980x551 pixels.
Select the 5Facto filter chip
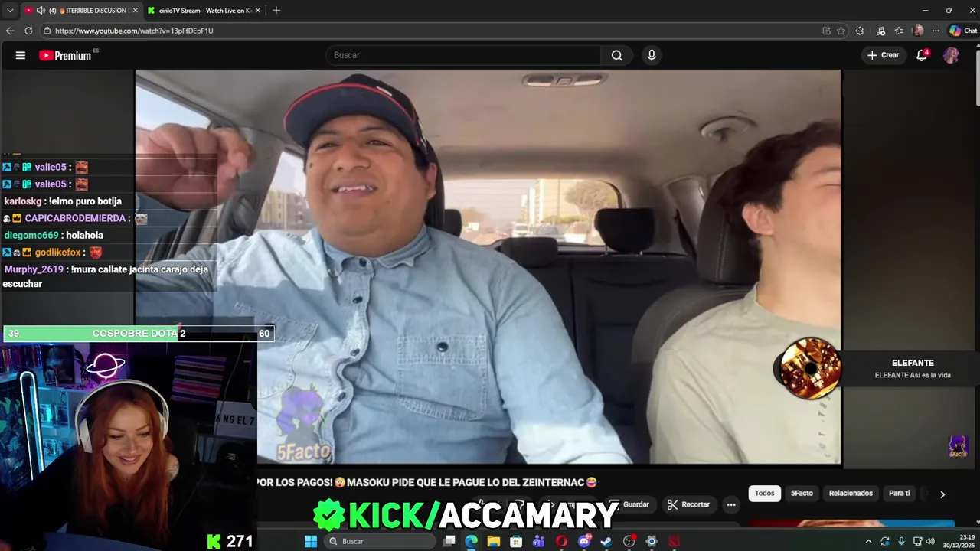(802, 494)
